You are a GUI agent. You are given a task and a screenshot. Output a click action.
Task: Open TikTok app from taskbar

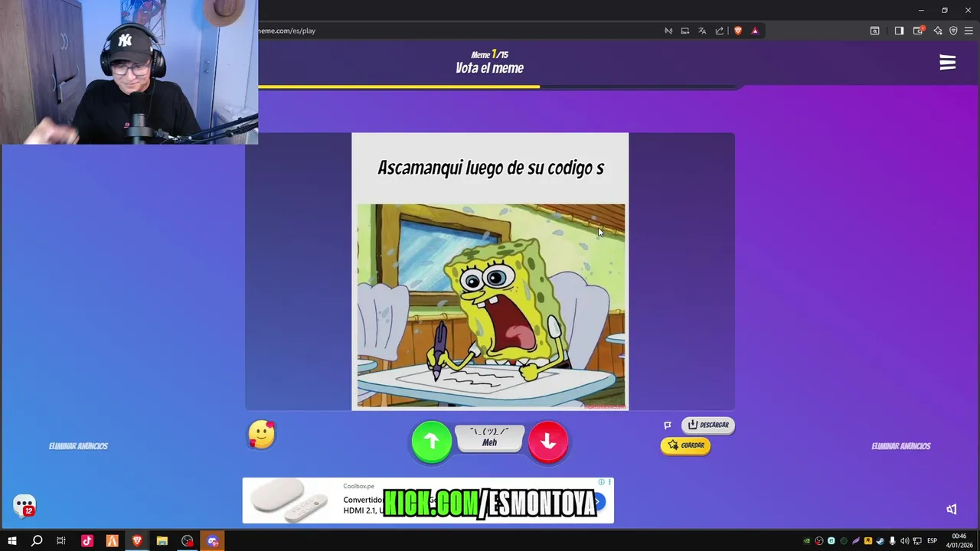click(87, 541)
